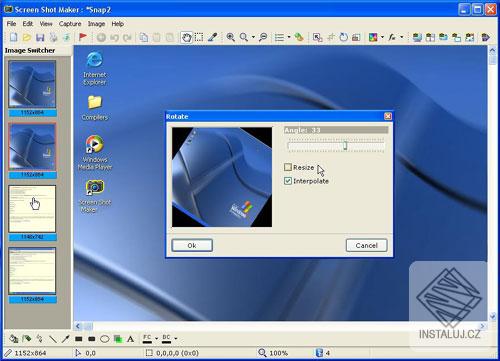Image resolution: width=500 pixels, height=361 pixels.
Task: Click the Rotate circular arrow toolbar icon
Action: tap(343, 37)
